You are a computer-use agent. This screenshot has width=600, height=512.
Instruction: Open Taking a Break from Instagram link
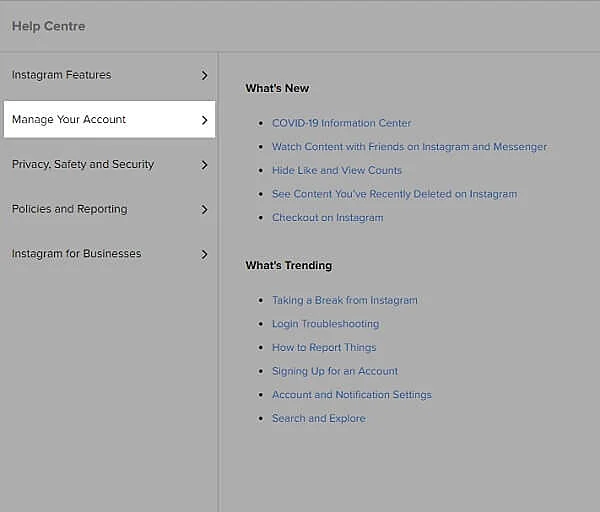coord(344,300)
